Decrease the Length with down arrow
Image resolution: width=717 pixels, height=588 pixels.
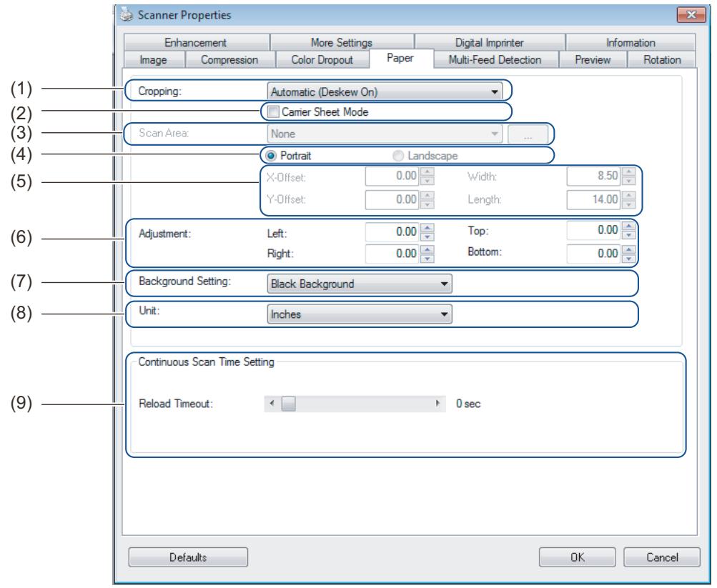(629, 204)
